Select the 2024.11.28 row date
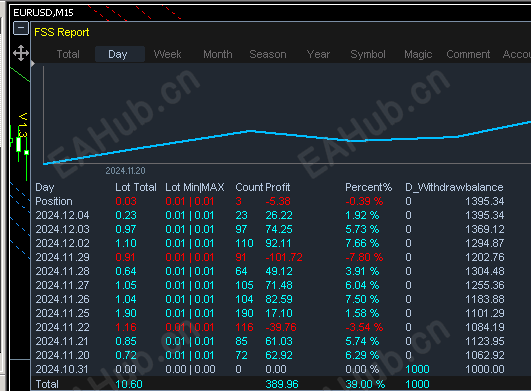Screen dimensions: 531x391 pyautogui.click(x=62, y=271)
